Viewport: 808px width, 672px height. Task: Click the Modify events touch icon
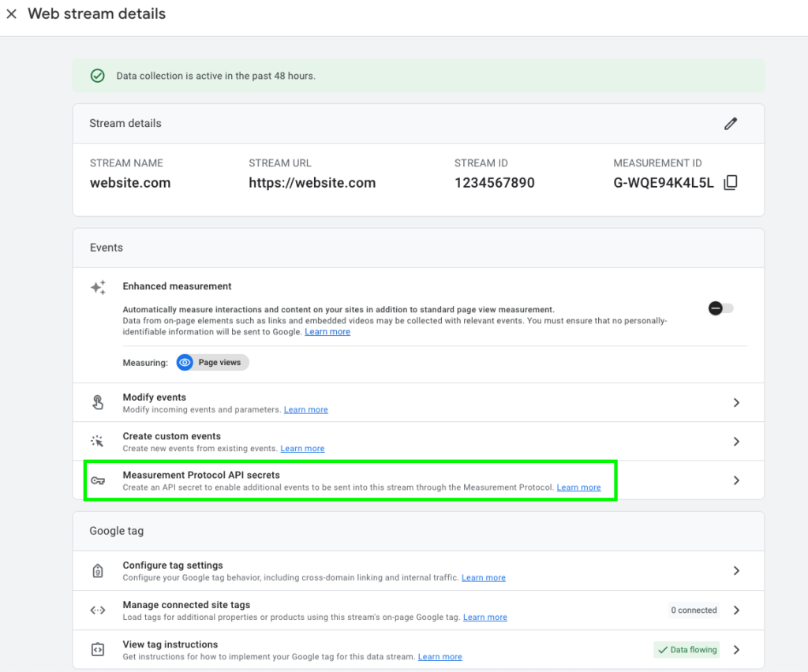point(97,402)
